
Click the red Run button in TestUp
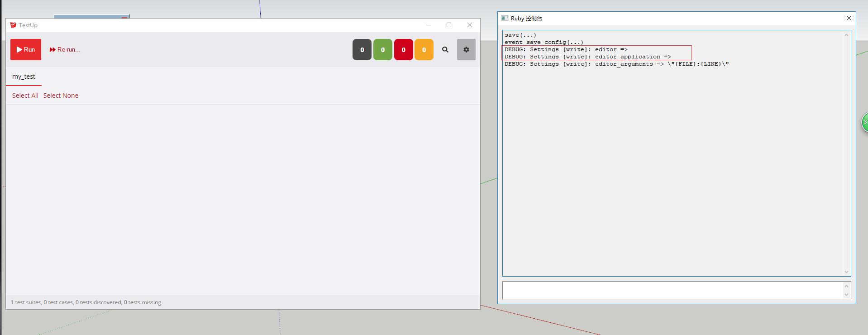coord(26,50)
